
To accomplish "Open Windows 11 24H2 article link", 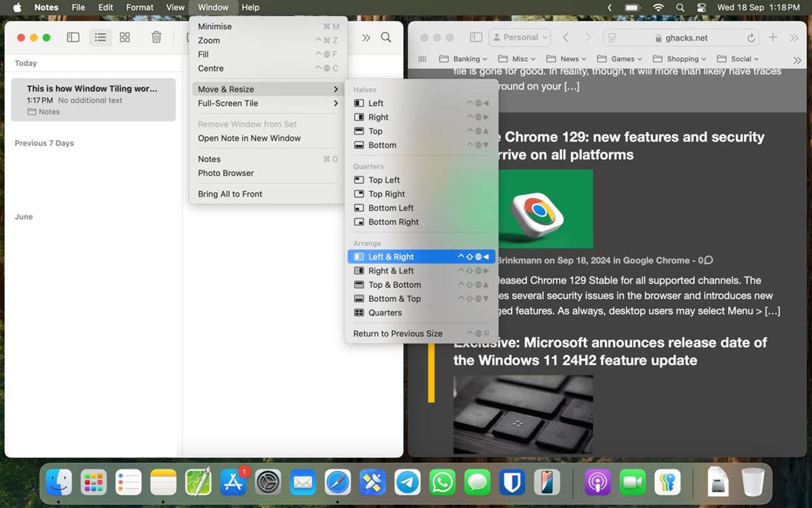I will pyautogui.click(x=609, y=351).
